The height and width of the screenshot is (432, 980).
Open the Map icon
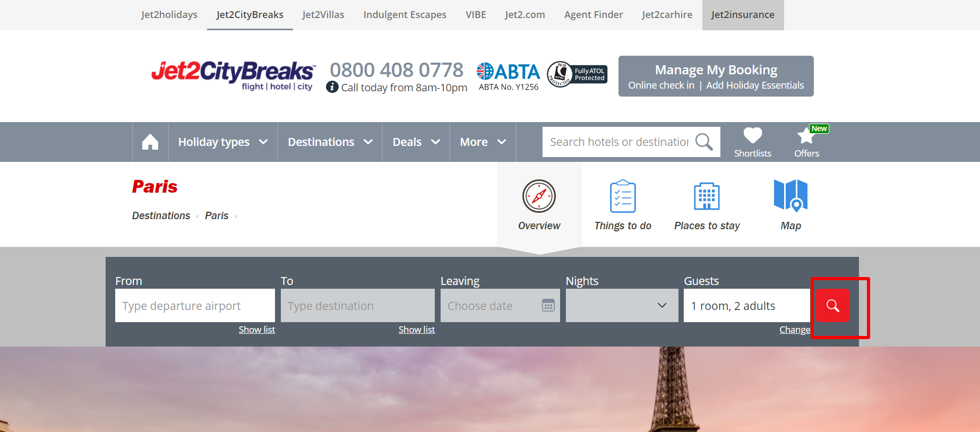tap(790, 196)
